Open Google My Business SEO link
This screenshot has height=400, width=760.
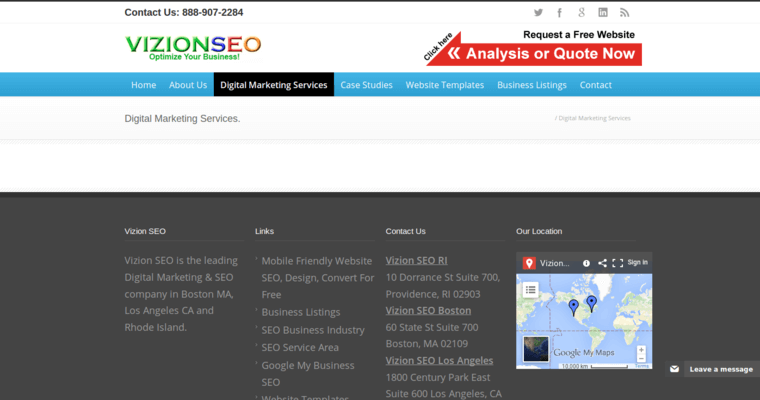(308, 374)
